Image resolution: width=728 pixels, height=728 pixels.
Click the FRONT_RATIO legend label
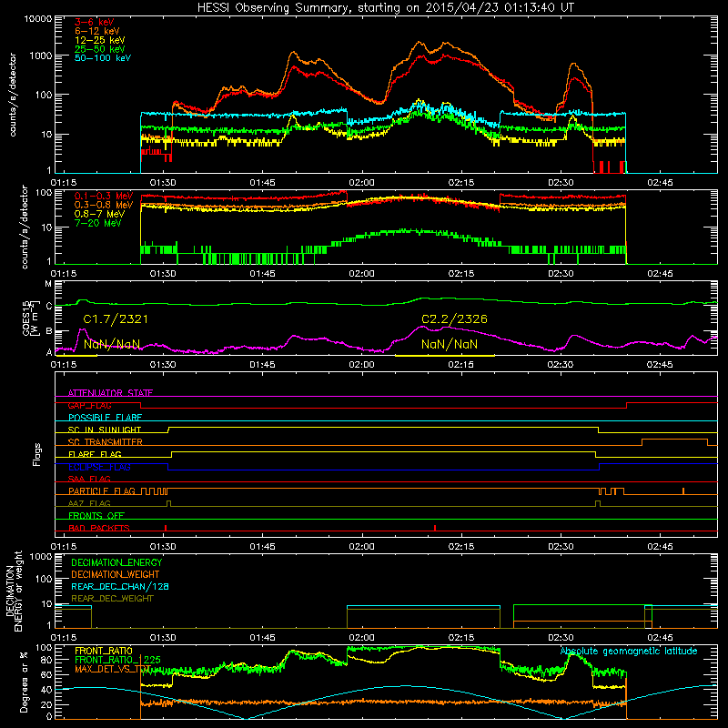[104, 651]
